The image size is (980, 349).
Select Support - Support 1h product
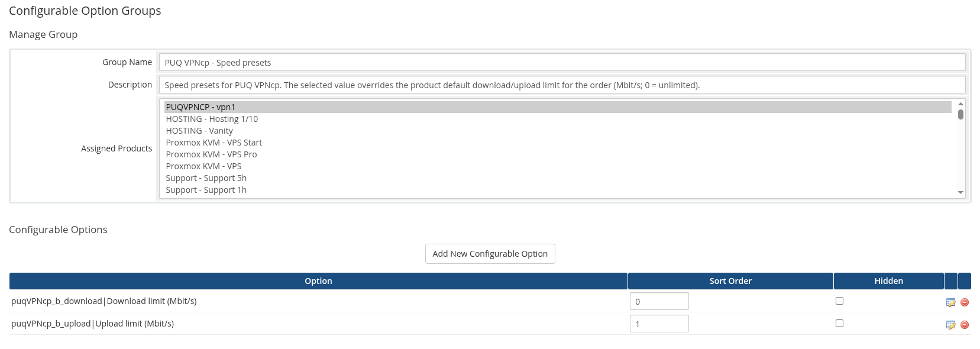pyautogui.click(x=558, y=190)
